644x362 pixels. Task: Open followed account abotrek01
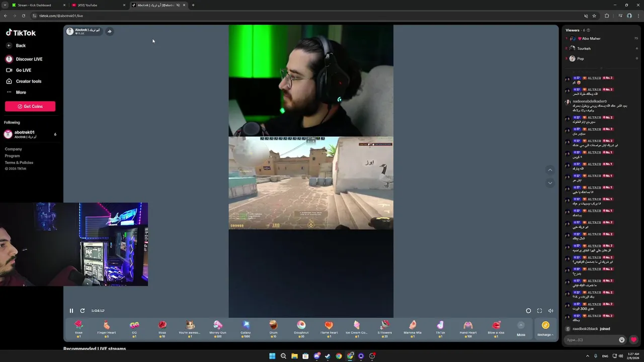(30, 134)
